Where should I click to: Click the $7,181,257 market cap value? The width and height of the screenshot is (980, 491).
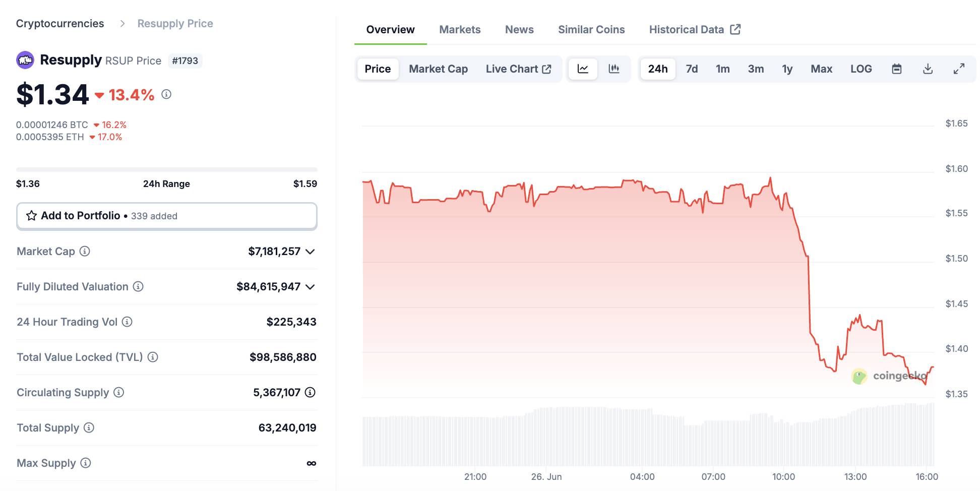(x=274, y=251)
